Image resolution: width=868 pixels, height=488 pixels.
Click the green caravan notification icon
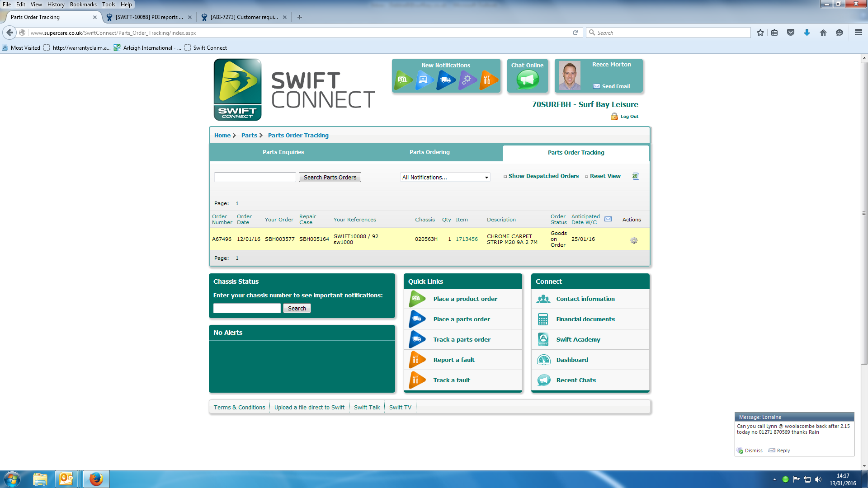point(403,80)
